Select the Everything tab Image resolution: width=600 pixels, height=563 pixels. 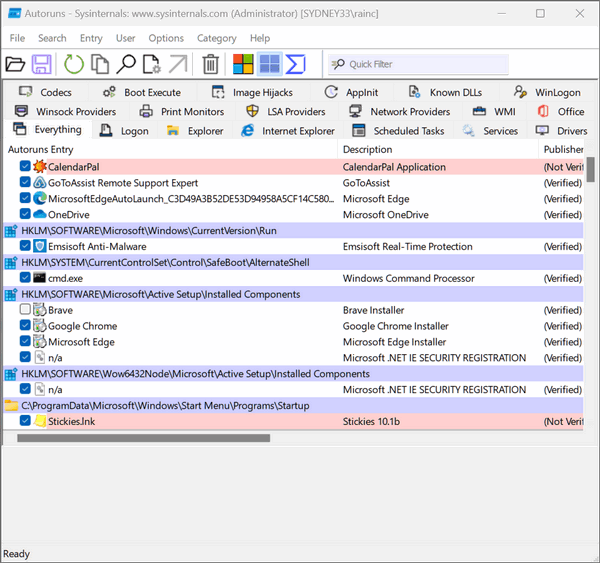click(47, 130)
